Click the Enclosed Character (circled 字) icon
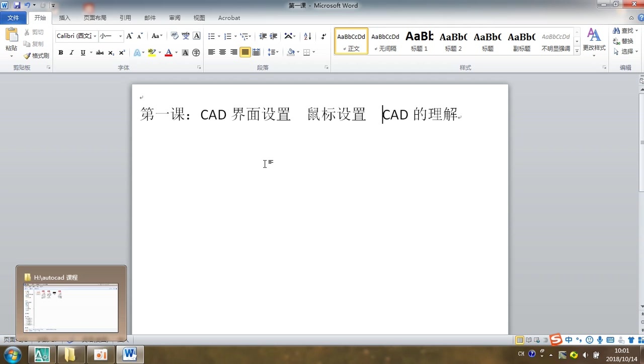This screenshot has width=644, height=364. pyautogui.click(x=196, y=52)
